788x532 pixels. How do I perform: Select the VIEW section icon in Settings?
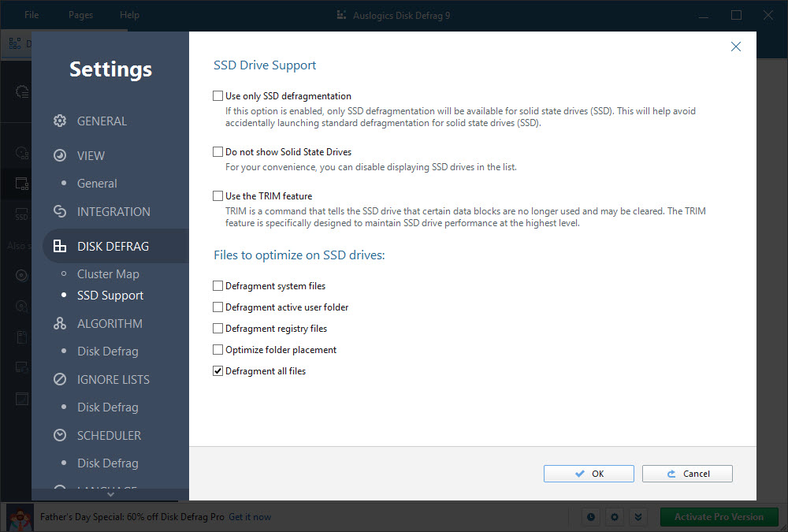(60, 155)
